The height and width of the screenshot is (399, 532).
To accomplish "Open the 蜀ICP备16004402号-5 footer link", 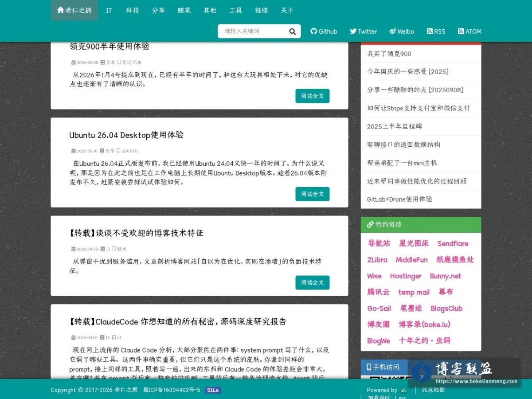I will pos(172,390).
